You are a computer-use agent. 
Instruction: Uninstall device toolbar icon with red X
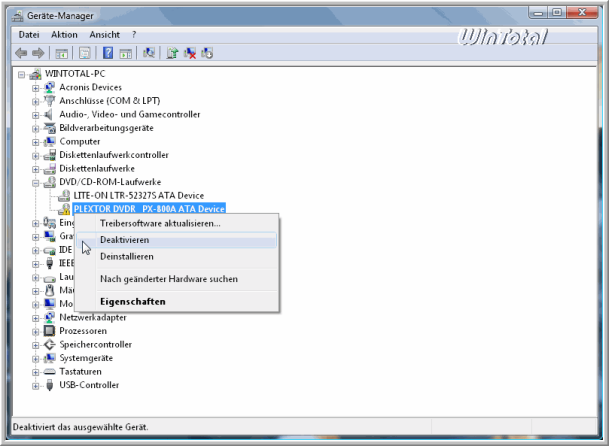click(190, 53)
